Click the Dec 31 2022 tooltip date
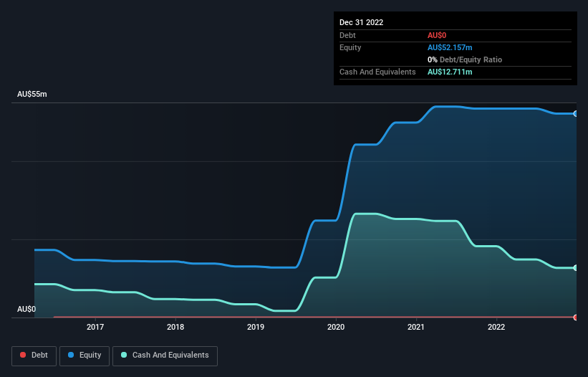This screenshot has width=588, height=377. coord(361,22)
